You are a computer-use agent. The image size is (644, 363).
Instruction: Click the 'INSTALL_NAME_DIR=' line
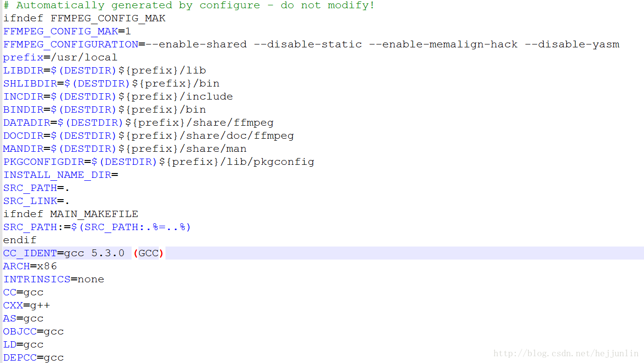point(60,175)
